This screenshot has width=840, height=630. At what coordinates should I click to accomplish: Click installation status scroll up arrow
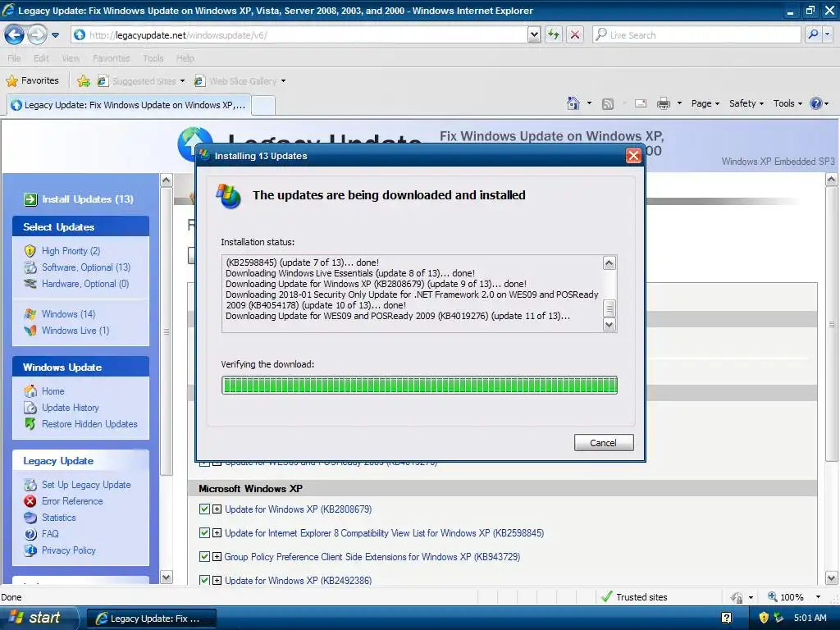tap(609, 263)
